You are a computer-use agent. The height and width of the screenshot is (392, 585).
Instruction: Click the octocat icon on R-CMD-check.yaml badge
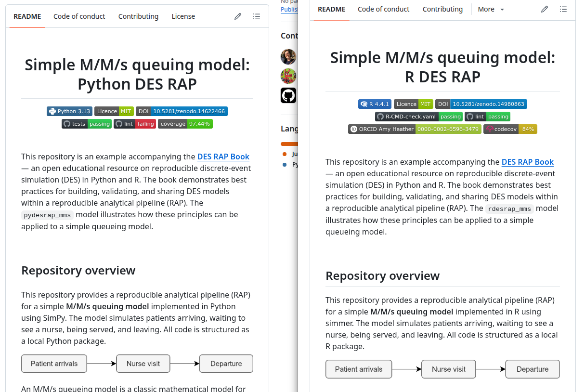coord(380,117)
